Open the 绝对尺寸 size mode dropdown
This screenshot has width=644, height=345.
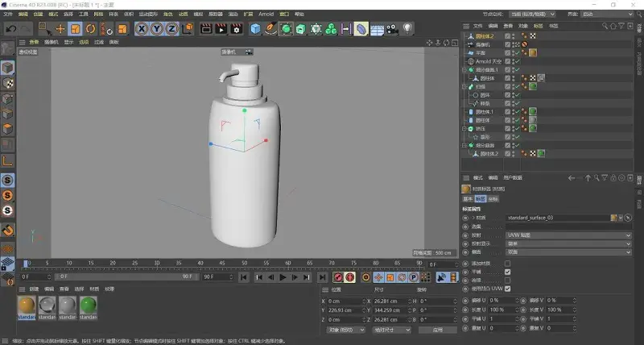[x=391, y=330]
